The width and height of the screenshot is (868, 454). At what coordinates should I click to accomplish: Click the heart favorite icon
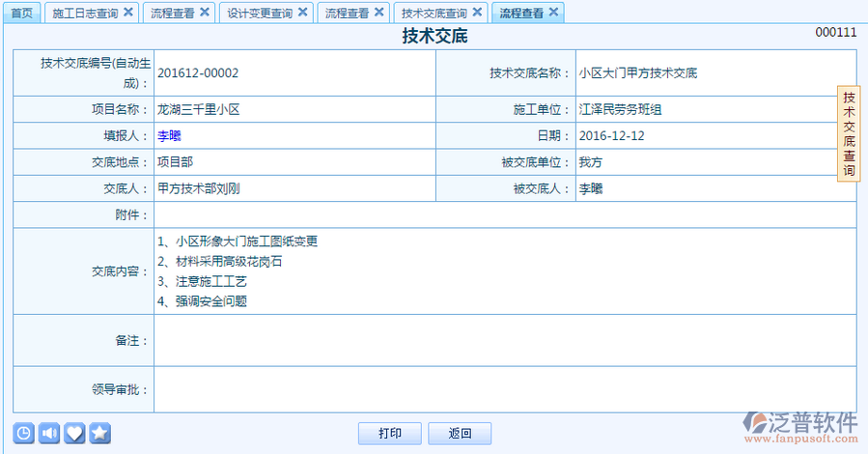(x=74, y=433)
